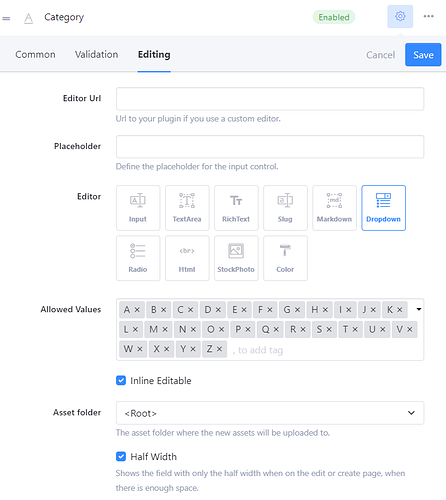The width and height of the screenshot is (446, 500).
Task: Open the three-dots more options menu
Action: tap(428, 16)
